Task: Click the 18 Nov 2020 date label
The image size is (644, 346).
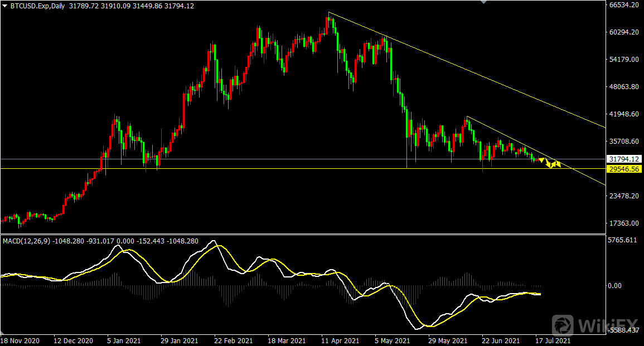Action: (20, 340)
